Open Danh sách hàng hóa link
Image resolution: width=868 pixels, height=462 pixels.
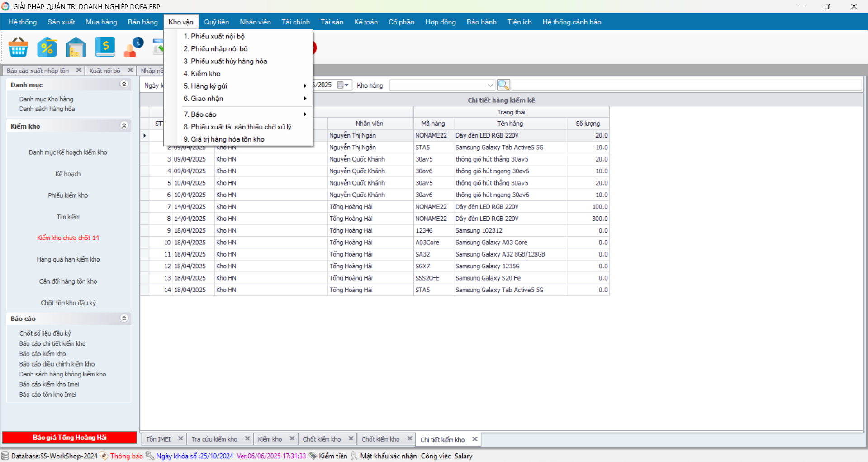point(47,109)
